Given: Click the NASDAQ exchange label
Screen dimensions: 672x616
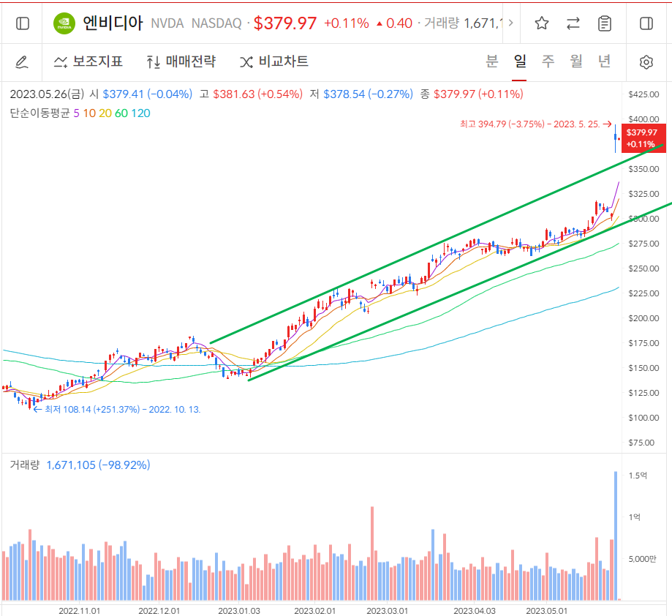Looking at the screenshot, I should click(216, 23).
